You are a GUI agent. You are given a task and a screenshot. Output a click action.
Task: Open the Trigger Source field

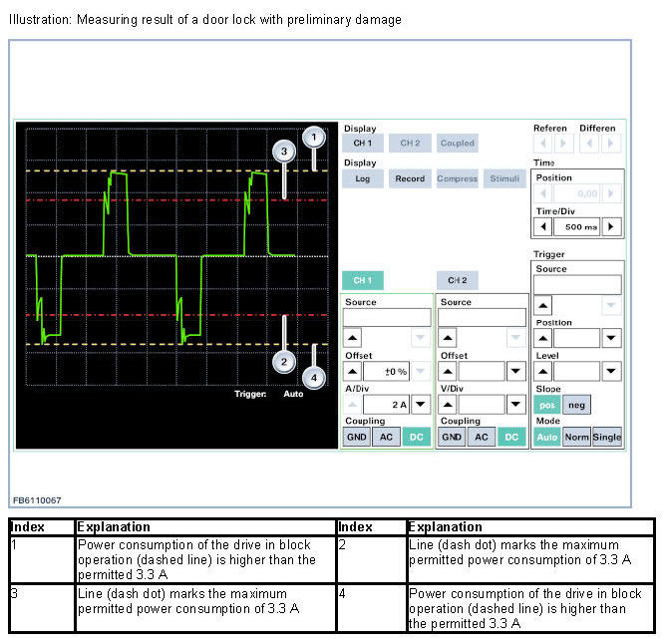577,284
